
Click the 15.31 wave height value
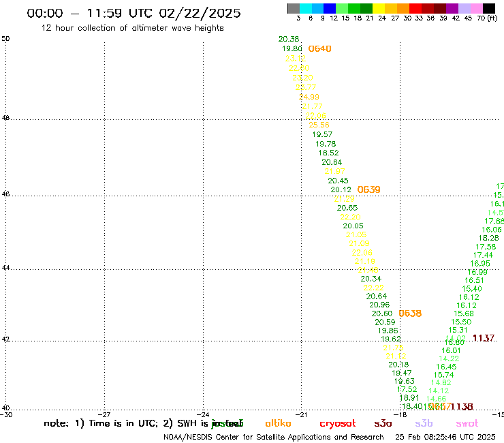(x=458, y=330)
